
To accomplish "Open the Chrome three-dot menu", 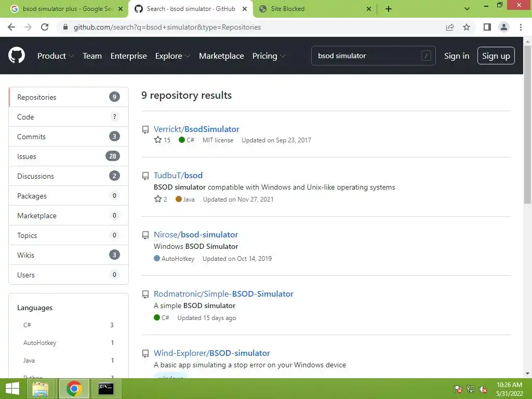I will (521, 27).
